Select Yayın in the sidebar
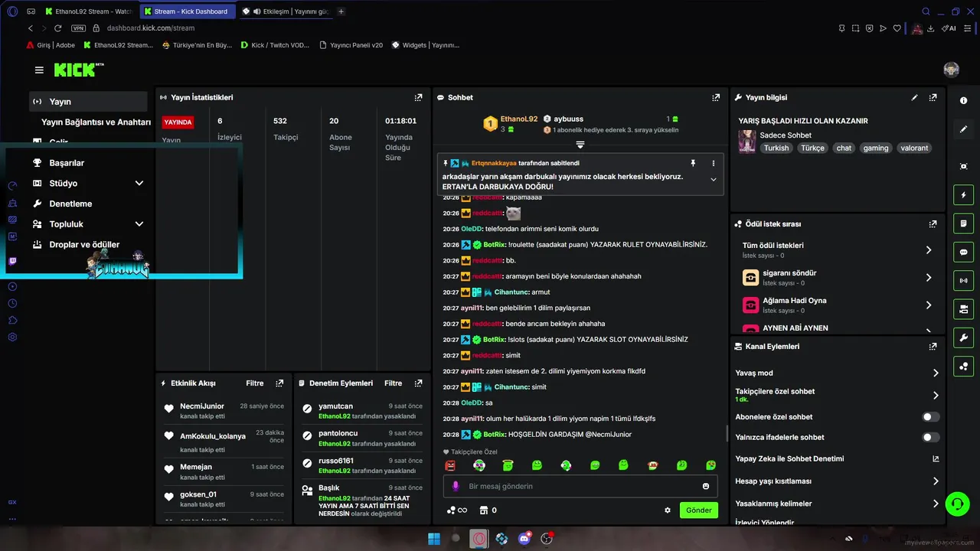The height and width of the screenshot is (551, 980). (x=88, y=102)
